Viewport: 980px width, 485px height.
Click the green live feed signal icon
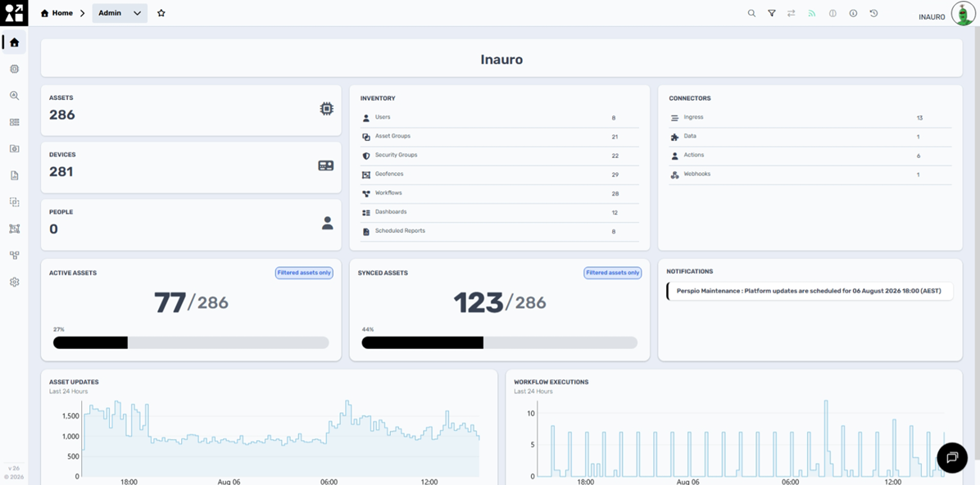coord(812,13)
